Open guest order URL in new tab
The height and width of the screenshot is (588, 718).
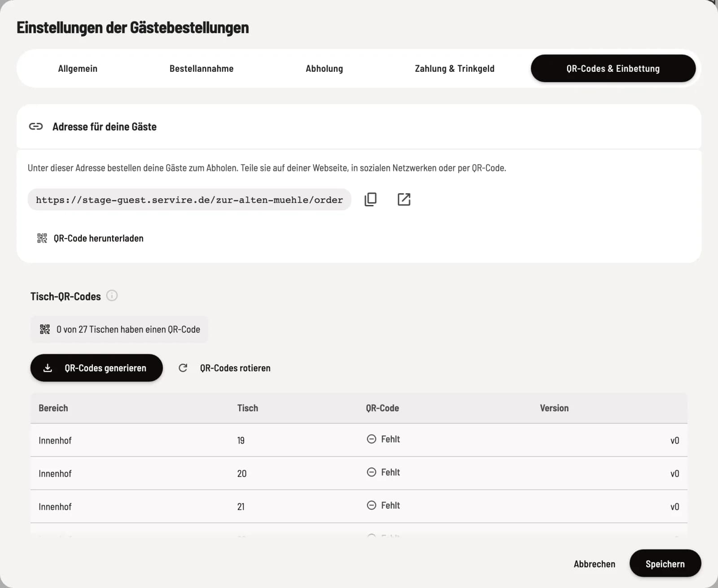pos(404,199)
